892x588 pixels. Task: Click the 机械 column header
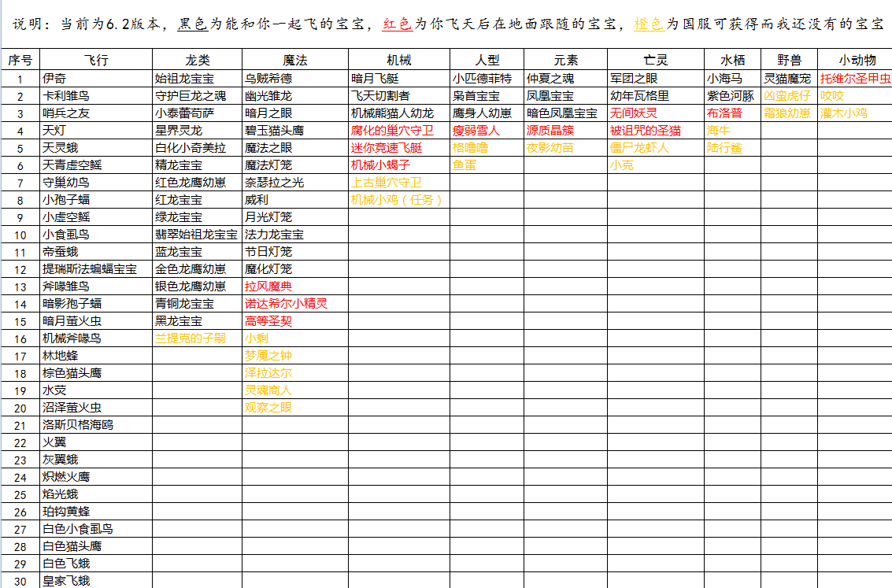point(399,60)
